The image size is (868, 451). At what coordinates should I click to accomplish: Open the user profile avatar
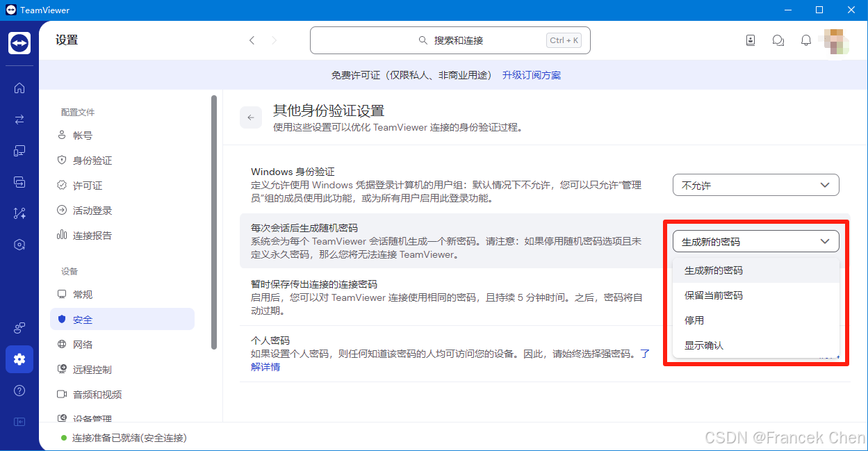(835, 40)
